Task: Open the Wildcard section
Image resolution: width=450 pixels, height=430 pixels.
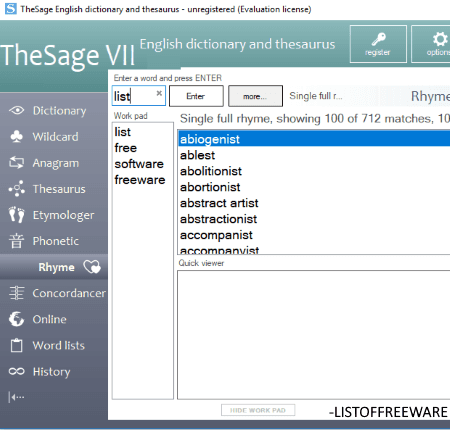Action: 56,137
